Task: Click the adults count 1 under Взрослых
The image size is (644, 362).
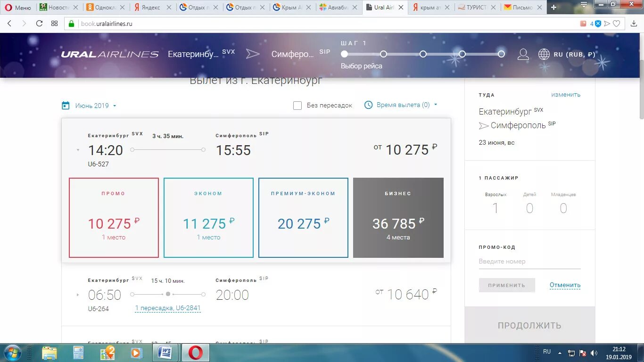Action: tap(495, 208)
